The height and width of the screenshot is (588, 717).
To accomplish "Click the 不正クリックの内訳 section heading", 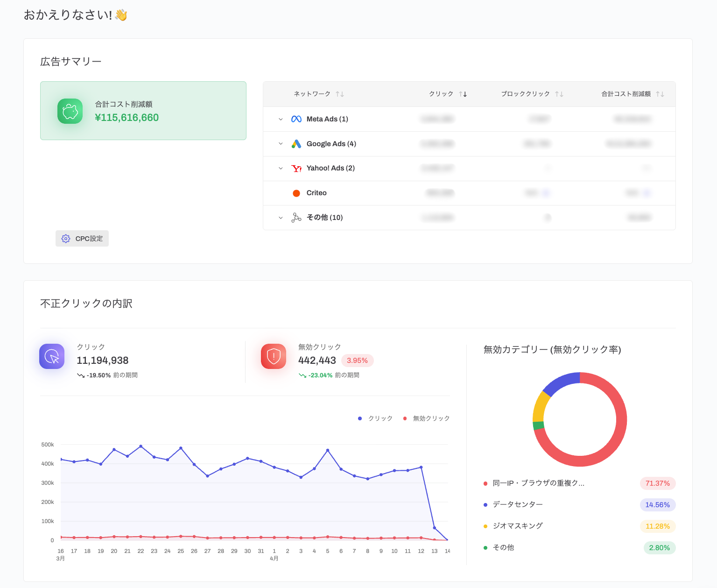I will point(86,304).
